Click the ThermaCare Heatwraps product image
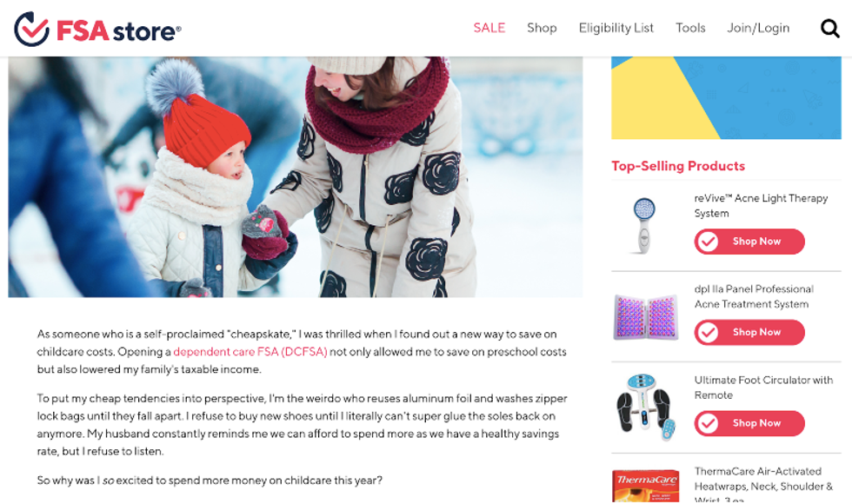 [x=645, y=485]
